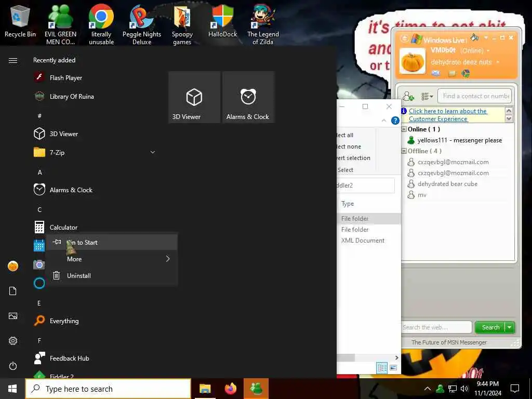This screenshot has height=399, width=532.
Task: Show hidden tray icons chevron
Action: pos(428,389)
